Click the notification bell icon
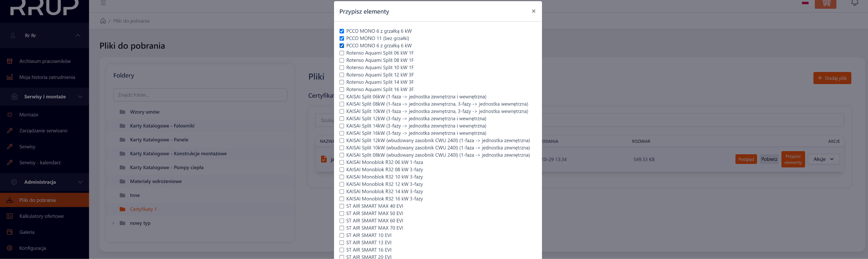 pos(855,3)
